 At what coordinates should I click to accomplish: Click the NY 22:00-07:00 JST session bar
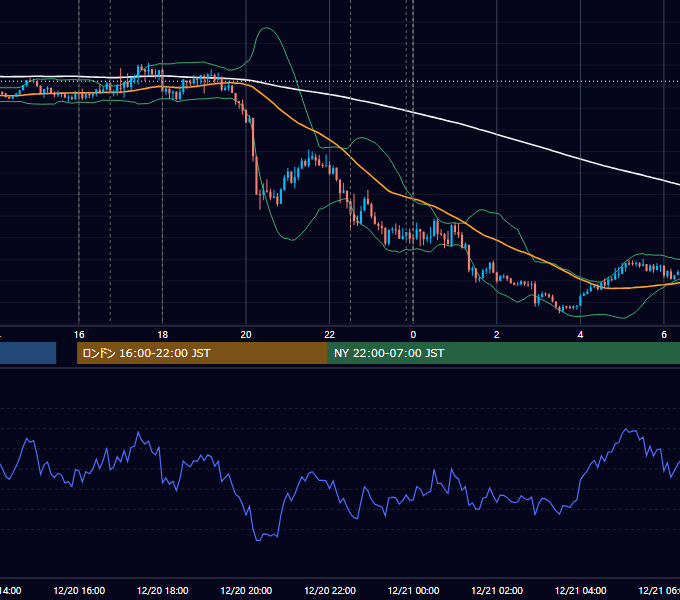pyautogui.click(x=503, y=353)
